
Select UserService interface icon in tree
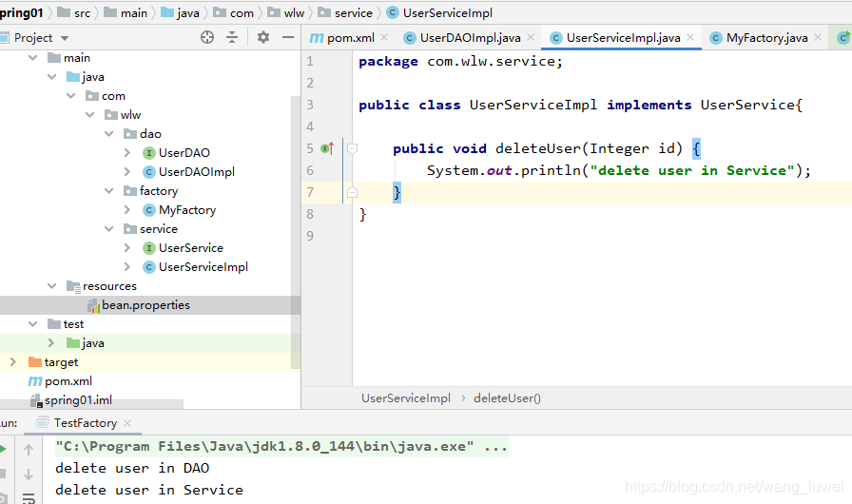coord(149,248)
